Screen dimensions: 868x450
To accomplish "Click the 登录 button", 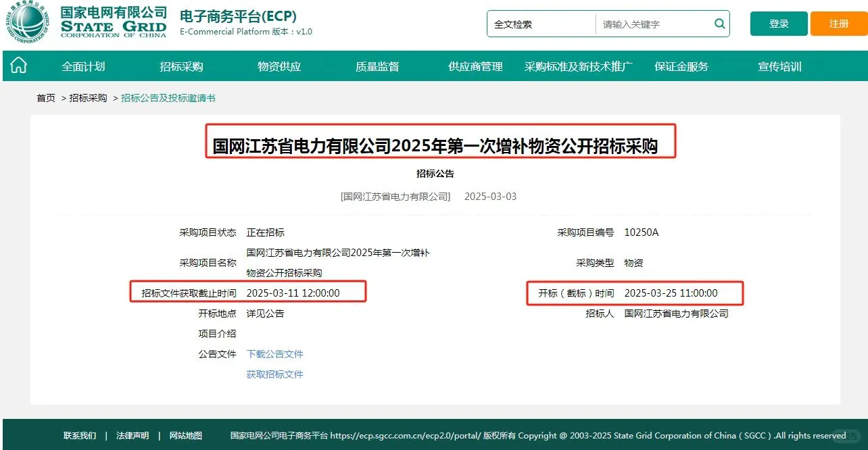I will coord(779,24).
